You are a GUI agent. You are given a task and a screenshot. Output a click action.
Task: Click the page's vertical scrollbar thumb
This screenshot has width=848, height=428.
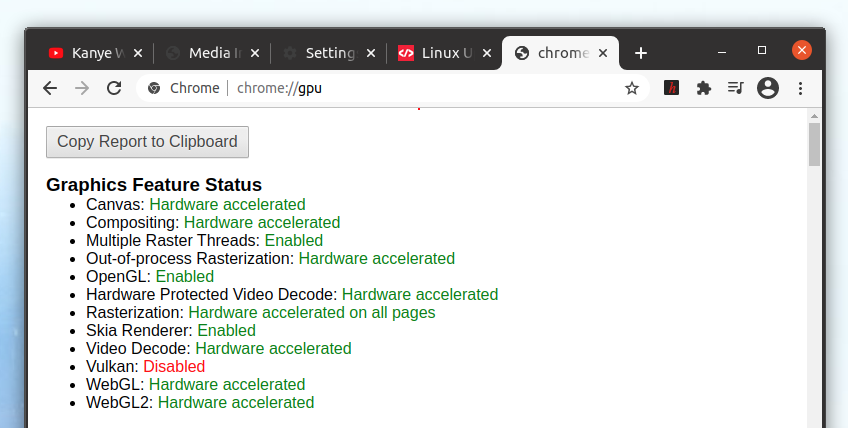(814, 145)
